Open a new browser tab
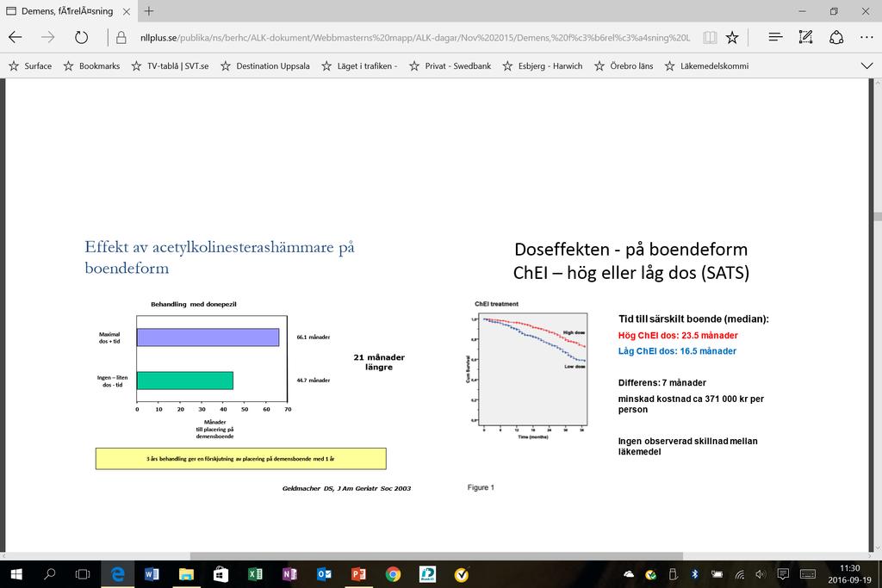Screen dimensions: 882x588 (148, 11)
